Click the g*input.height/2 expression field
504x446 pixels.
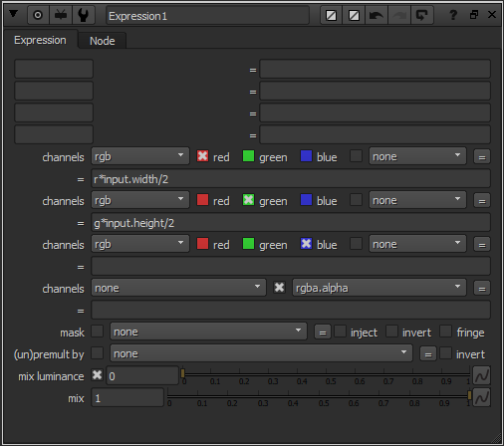coord(291,222)
